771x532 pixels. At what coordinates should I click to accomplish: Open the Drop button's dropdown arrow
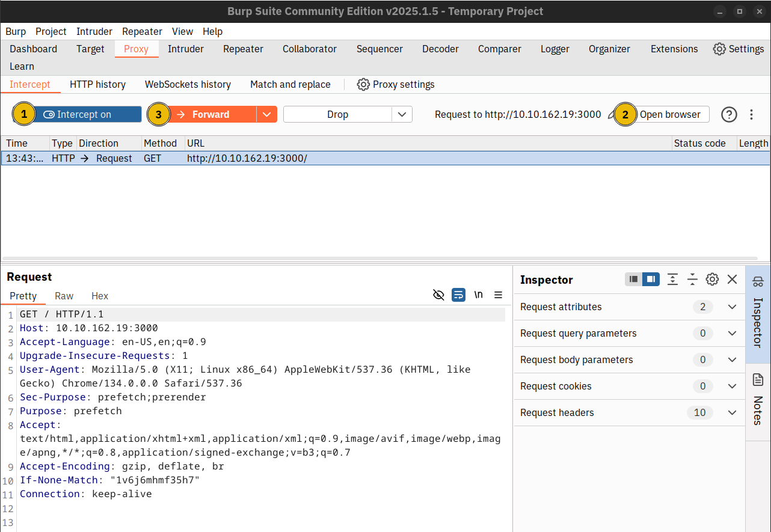click(402, 114)
